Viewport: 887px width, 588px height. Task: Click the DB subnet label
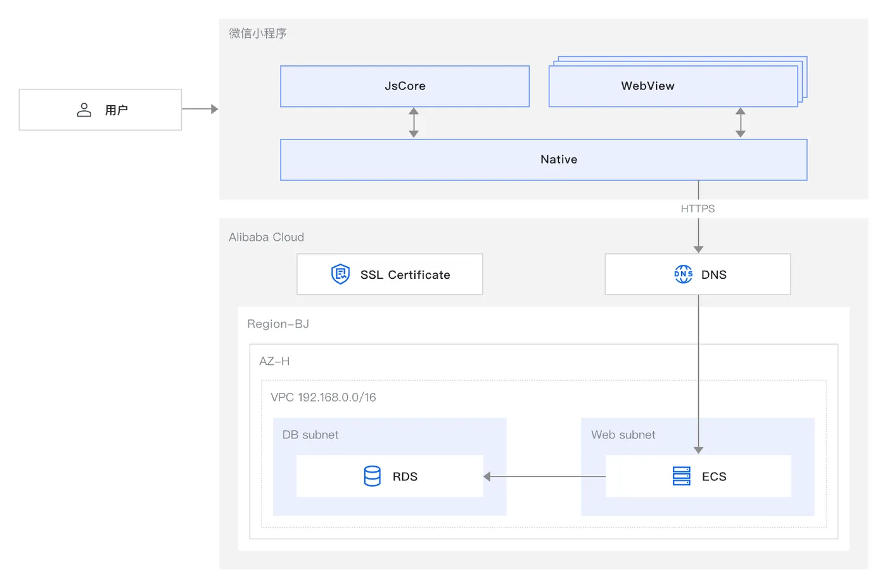[x=310, y=435]
